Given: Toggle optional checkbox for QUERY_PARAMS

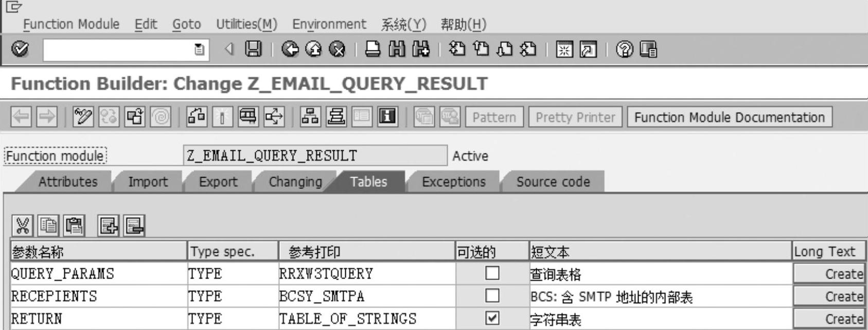Looking at the screenshot, I should pyautogui.click(x=492, y=273).
